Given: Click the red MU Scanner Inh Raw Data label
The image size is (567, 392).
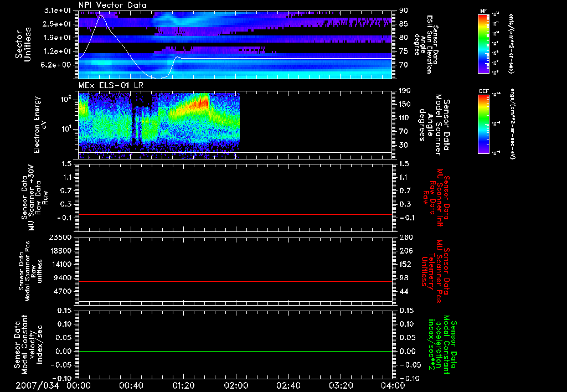Looking at the screenshot, I should (436, 198).
